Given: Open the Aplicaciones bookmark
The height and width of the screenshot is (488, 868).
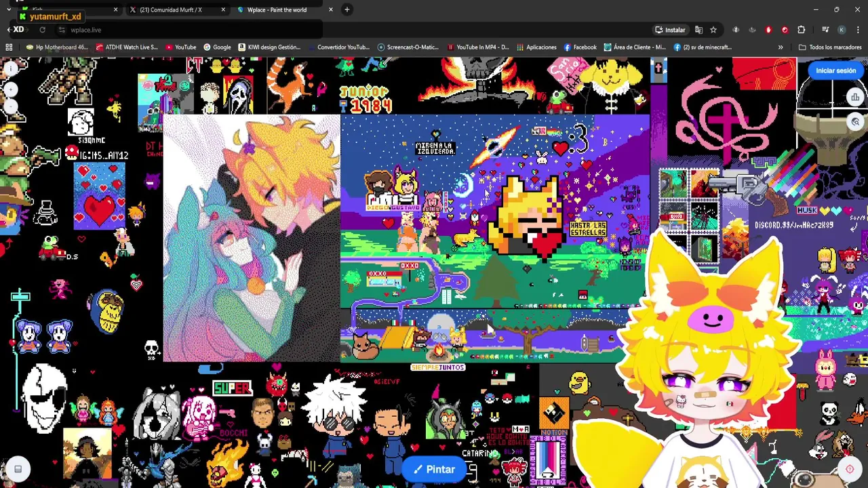Looking at the screenshot, I should (x=536, y=47).
